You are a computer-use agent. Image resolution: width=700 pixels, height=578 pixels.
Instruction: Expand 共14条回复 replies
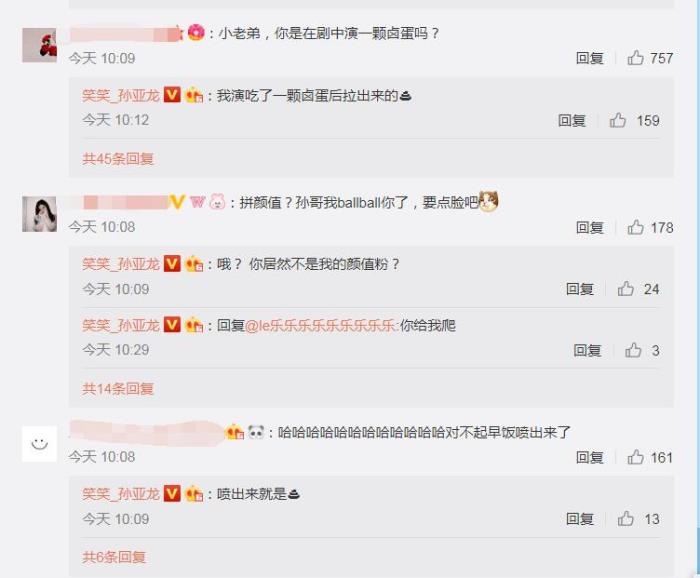tap(118, 389)
